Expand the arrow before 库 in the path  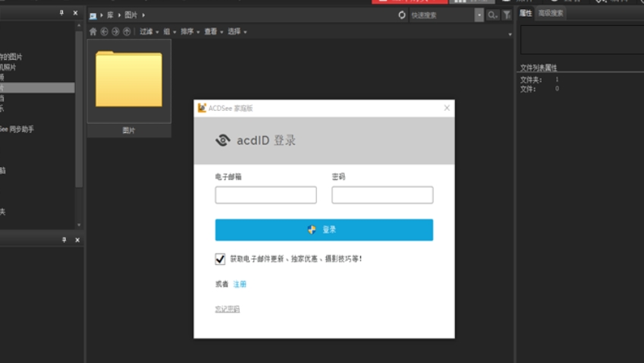[101, 15]
